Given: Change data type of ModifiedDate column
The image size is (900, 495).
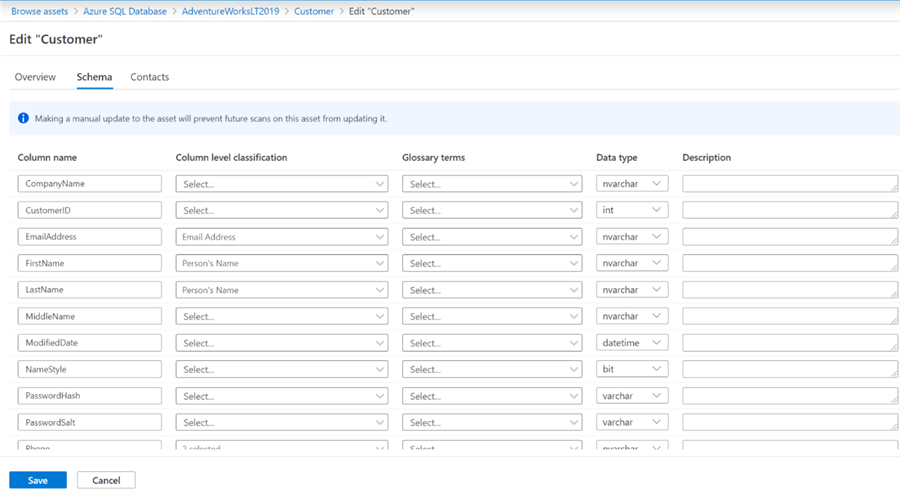Looking at the screenshot, I should (x=631, y=343).
